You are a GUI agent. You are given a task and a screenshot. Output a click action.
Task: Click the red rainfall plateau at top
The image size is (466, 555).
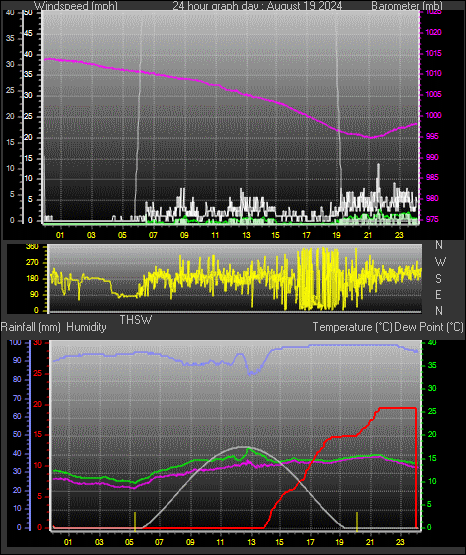click(397, 408)
